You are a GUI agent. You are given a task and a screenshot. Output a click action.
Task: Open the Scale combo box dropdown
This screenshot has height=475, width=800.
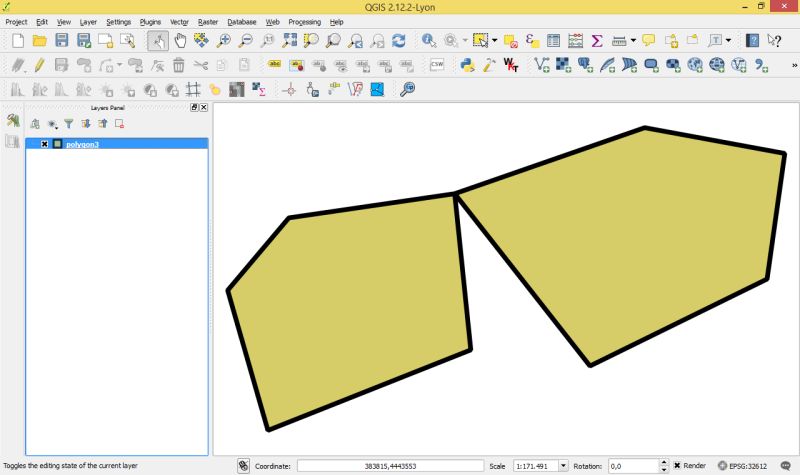tap(563, 465)
